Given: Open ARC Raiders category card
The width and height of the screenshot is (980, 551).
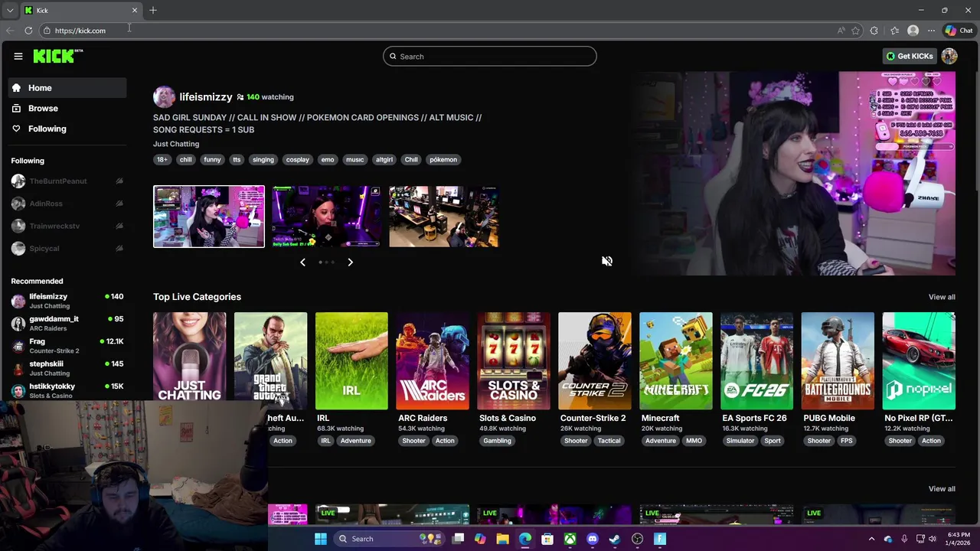Looking at the screenshot, I should [x=433, y=361].
